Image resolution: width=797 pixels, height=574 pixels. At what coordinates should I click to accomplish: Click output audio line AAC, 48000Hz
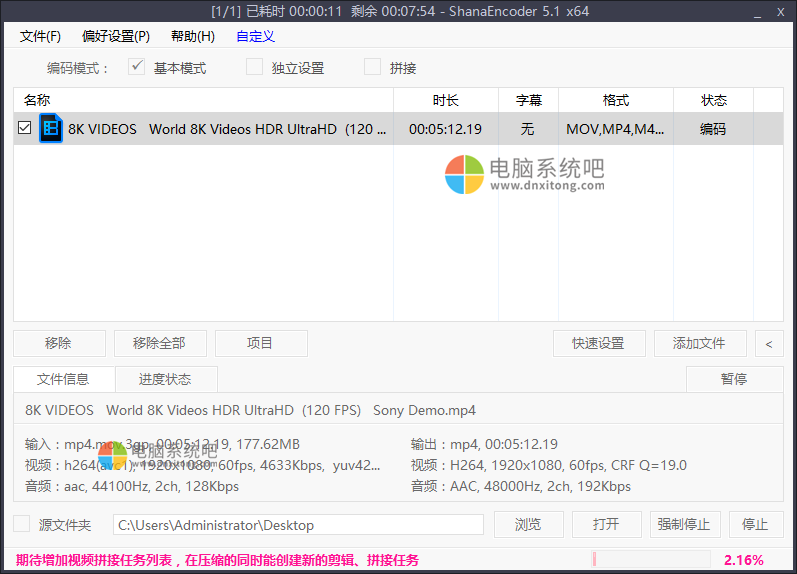(520, 487)
